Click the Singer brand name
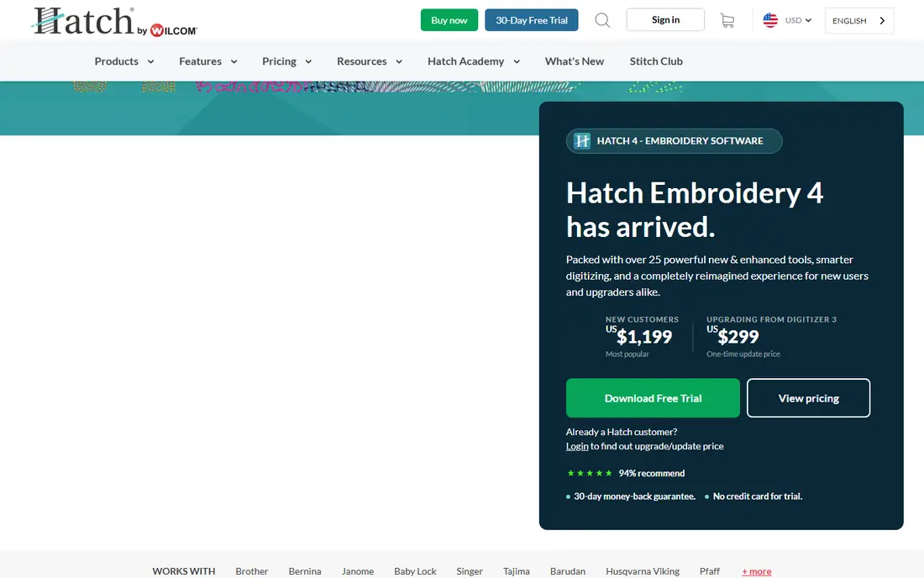Viewport: 924px width, 578px height. point(469,571)
